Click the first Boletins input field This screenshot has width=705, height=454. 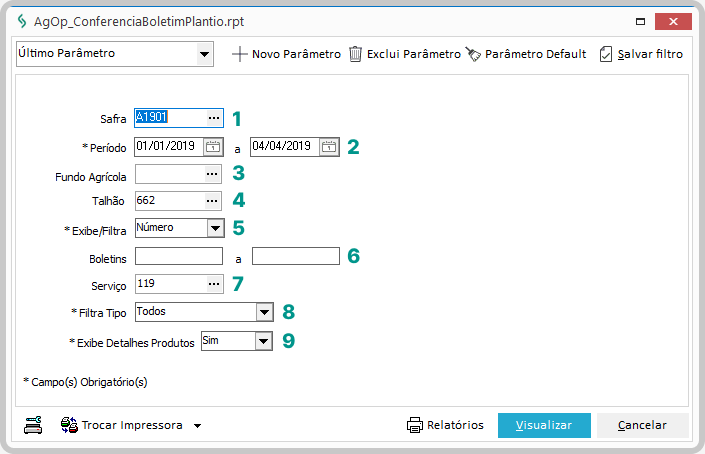179,256
